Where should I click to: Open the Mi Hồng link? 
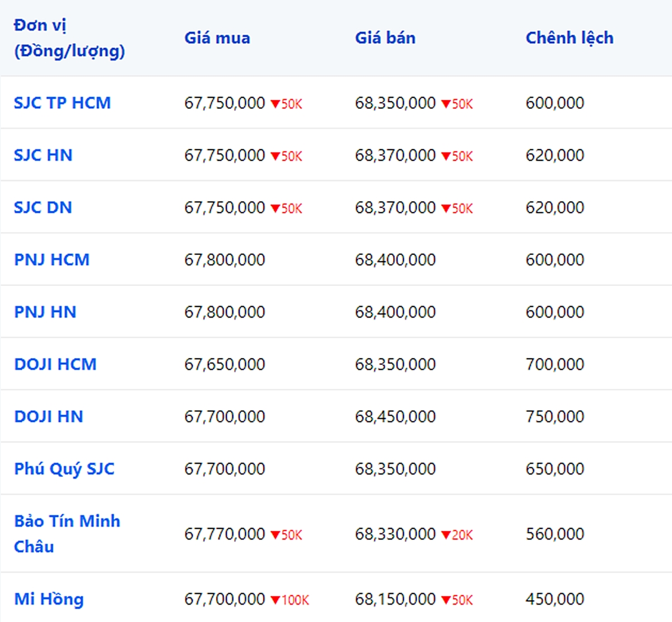coord(49,599)
